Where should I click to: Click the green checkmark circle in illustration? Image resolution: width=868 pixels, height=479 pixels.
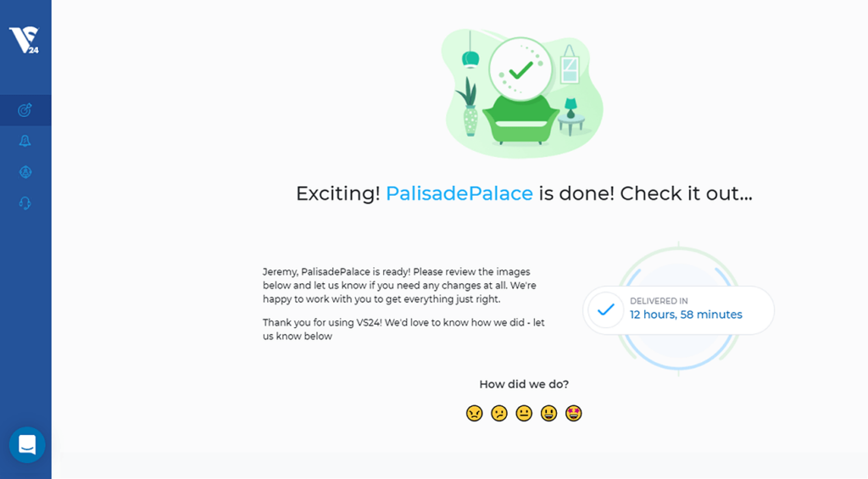point(520,69)
